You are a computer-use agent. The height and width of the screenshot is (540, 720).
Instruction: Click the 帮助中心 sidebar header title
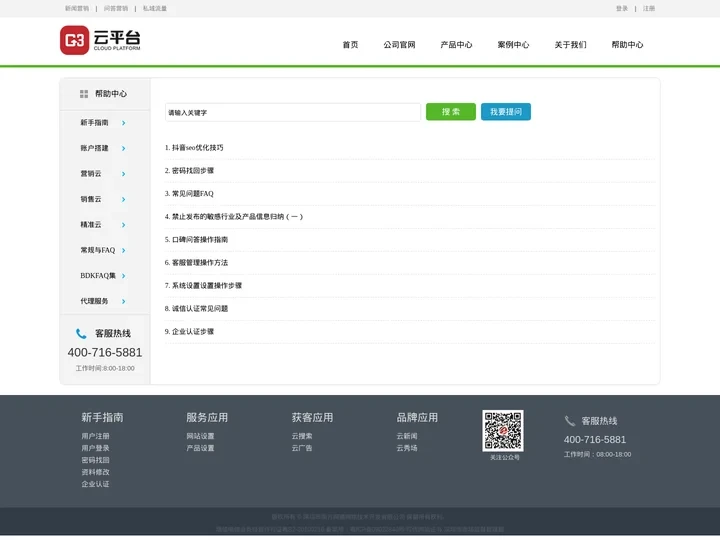111,94
